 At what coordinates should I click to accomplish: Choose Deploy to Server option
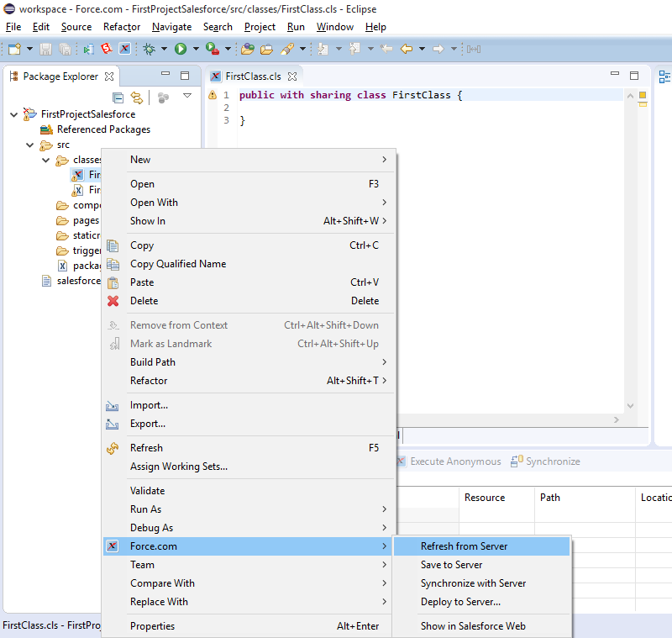(x=460, y=602)
